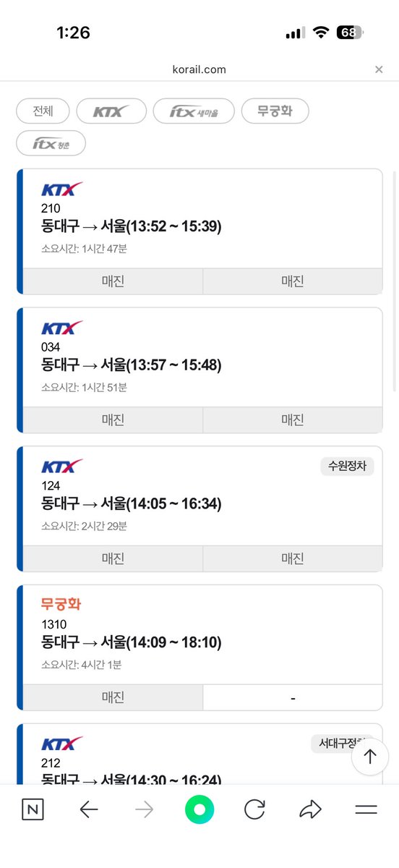
Task: Tap 매진 button for 무궁화 1310
Action: click(x=113, y=697)
